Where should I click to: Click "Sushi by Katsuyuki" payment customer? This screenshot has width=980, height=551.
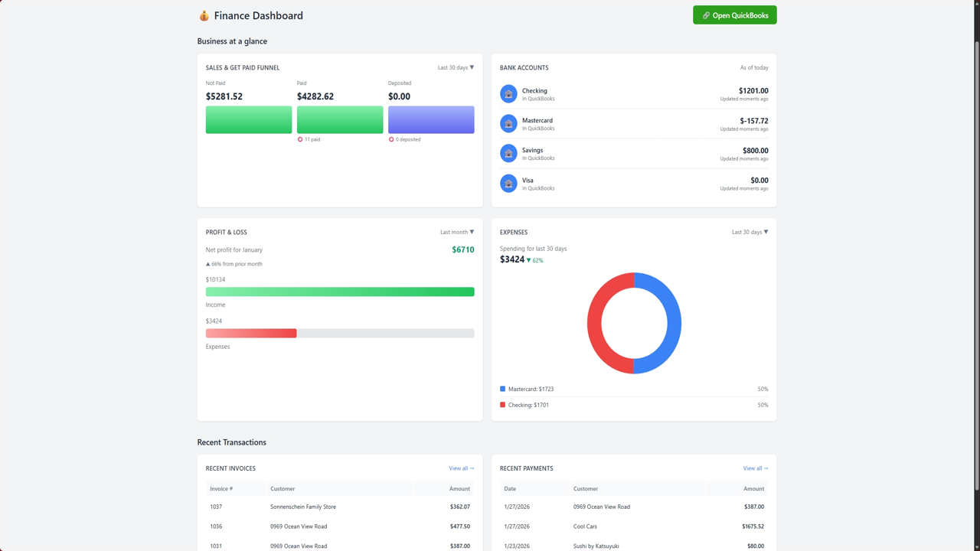click(x=596, y=546)
